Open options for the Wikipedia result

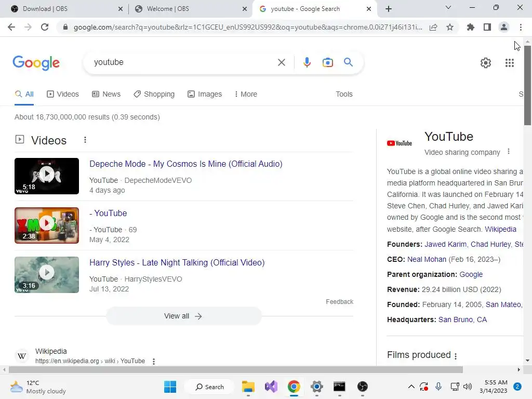coord(154,362)
